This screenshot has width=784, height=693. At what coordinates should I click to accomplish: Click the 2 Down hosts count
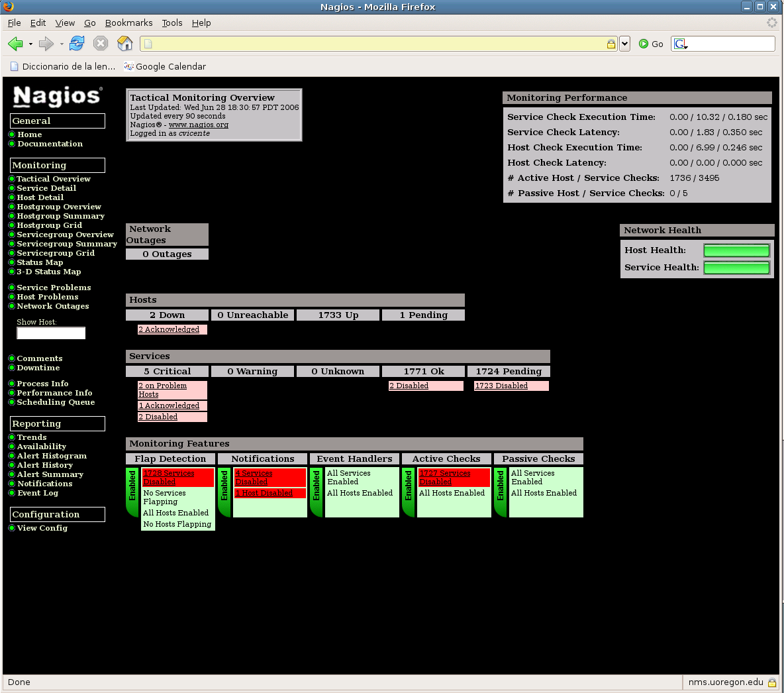pyautogui.click(x=167, y=315)
